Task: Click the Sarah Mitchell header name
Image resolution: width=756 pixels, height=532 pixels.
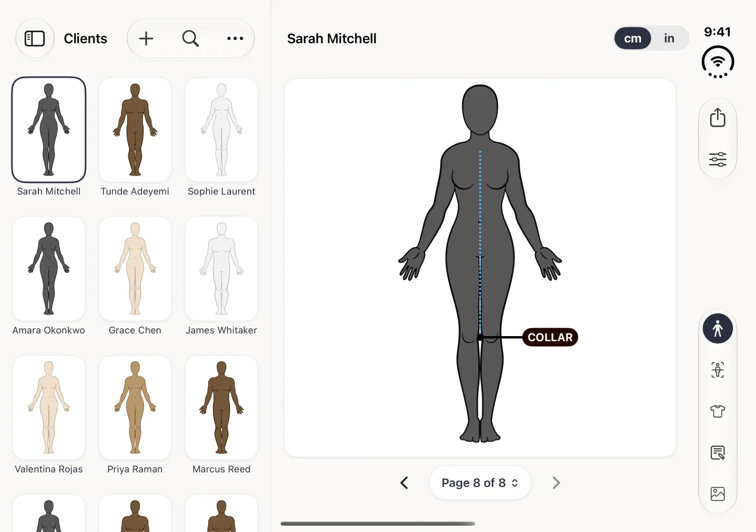Action: tap(332, 38)
